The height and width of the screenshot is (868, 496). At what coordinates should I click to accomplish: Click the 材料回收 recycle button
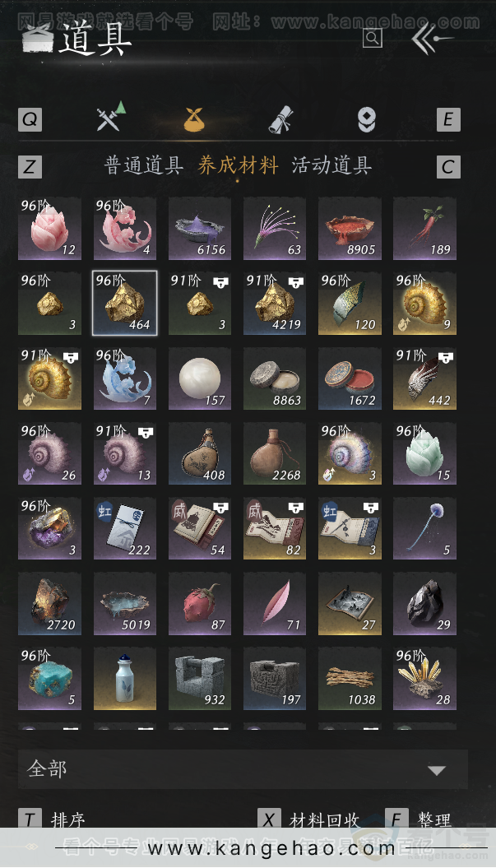point(309,819)
